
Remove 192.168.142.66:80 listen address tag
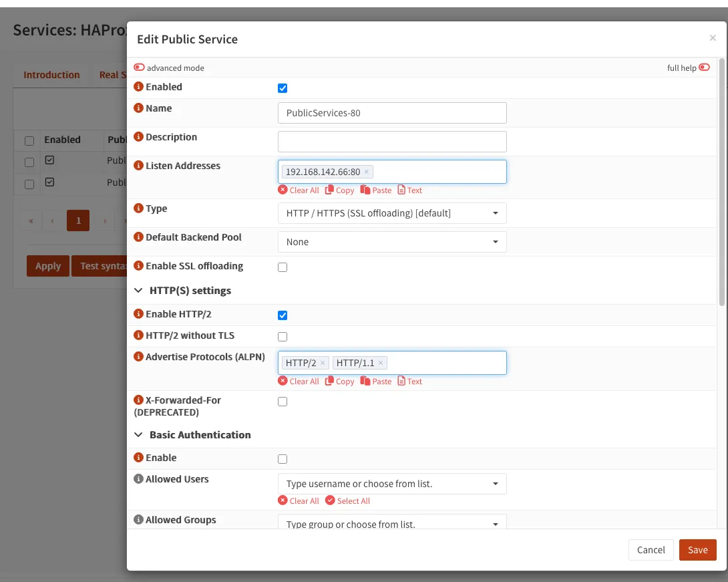coord(366,172)
